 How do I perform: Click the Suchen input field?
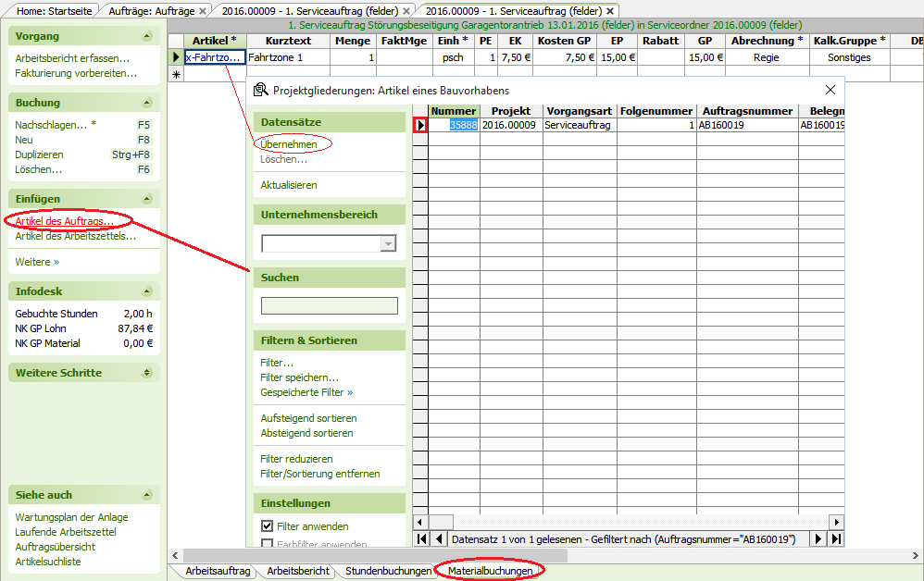pos(329,306)
